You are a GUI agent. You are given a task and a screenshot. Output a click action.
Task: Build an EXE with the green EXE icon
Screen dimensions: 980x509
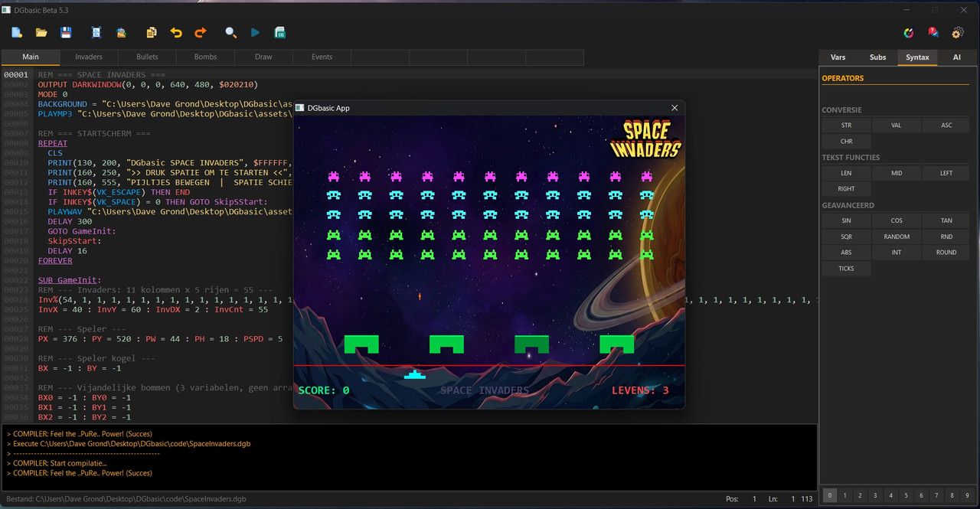280,33
